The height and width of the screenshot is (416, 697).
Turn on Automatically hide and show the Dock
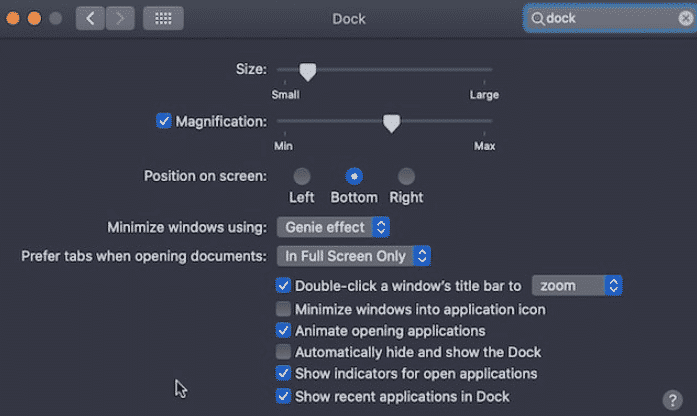[283, 352]
